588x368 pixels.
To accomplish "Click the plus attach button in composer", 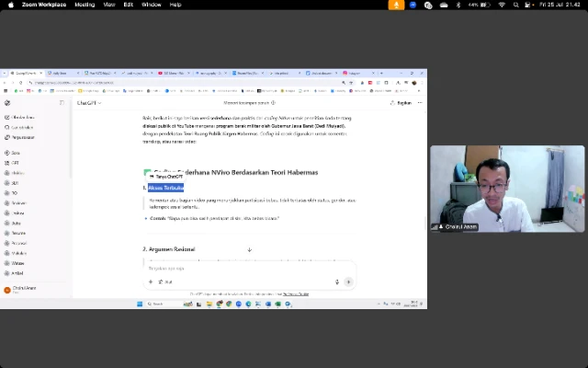I will point(151,282).
